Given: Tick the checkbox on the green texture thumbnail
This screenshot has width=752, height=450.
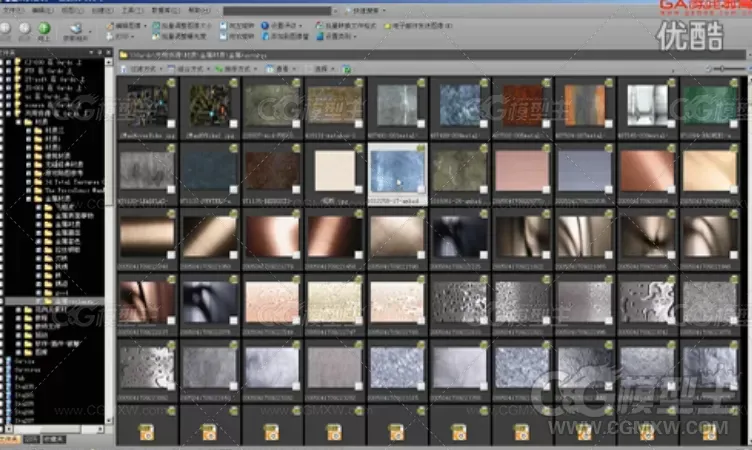Looking at the screenshot, I should pos(733,124).
